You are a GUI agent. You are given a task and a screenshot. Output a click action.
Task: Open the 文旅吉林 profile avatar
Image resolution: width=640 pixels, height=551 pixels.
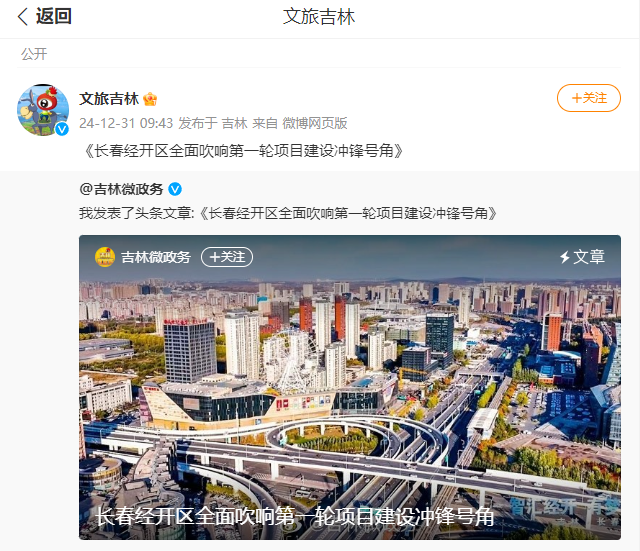(x=43, y=110)
